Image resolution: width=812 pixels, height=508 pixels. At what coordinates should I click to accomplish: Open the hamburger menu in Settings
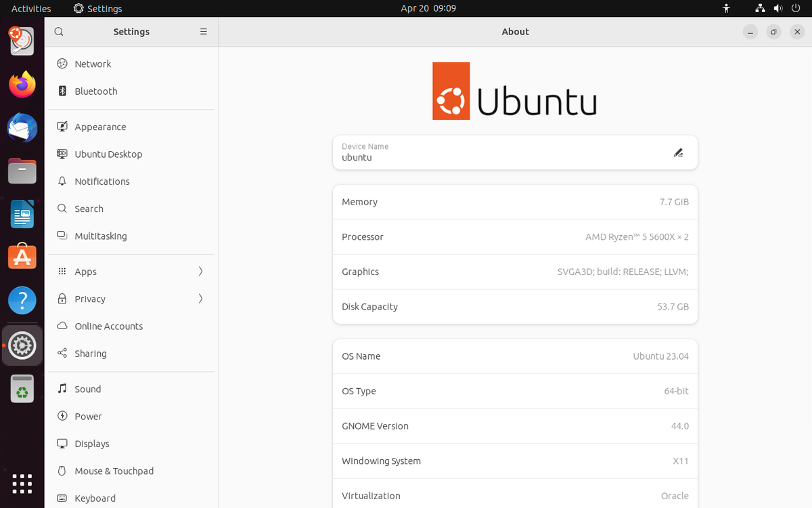[x=203, y=31]
